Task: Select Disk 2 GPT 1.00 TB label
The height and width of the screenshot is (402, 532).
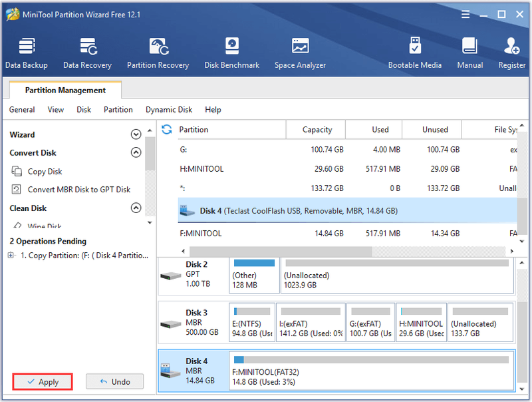Action: point(198,274)
